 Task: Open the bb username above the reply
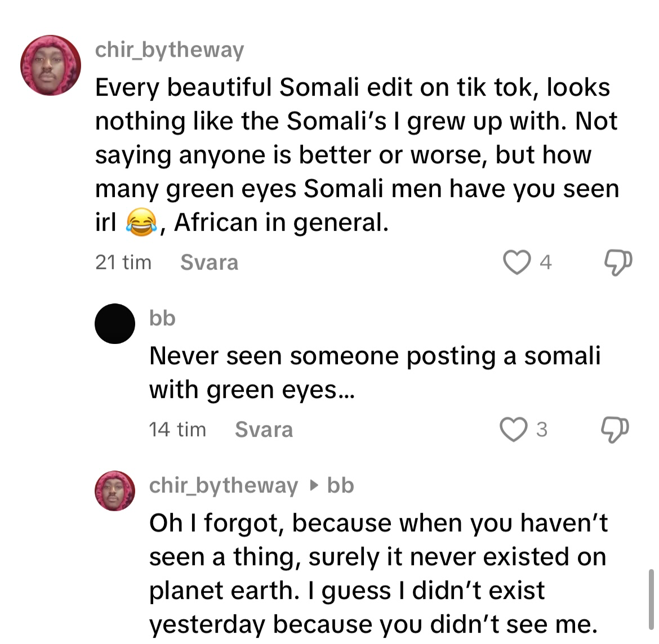[162, 318]
